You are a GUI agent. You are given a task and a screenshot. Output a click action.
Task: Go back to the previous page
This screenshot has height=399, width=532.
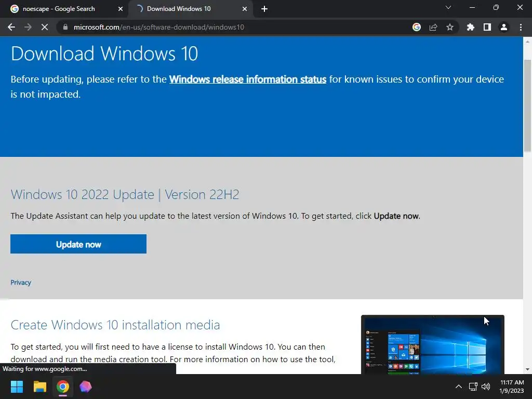(11, 27)
